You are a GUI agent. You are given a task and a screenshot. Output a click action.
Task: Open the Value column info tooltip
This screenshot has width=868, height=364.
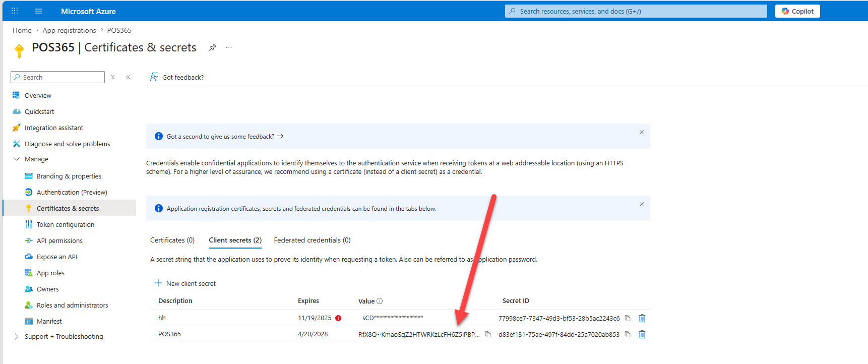(380, 301)
